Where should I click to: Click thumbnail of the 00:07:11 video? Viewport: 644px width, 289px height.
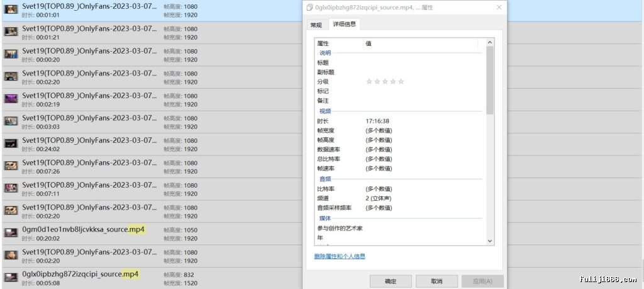click(x=11, y=188)
